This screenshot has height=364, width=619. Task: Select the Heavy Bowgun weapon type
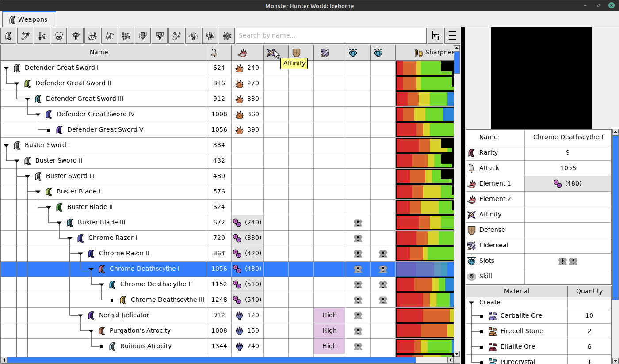coord(210,35)
